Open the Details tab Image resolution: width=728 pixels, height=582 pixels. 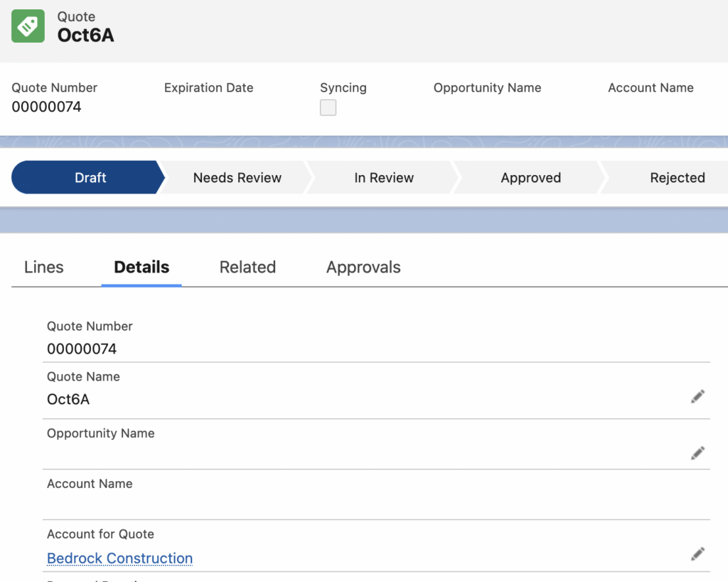coord(141,268)
